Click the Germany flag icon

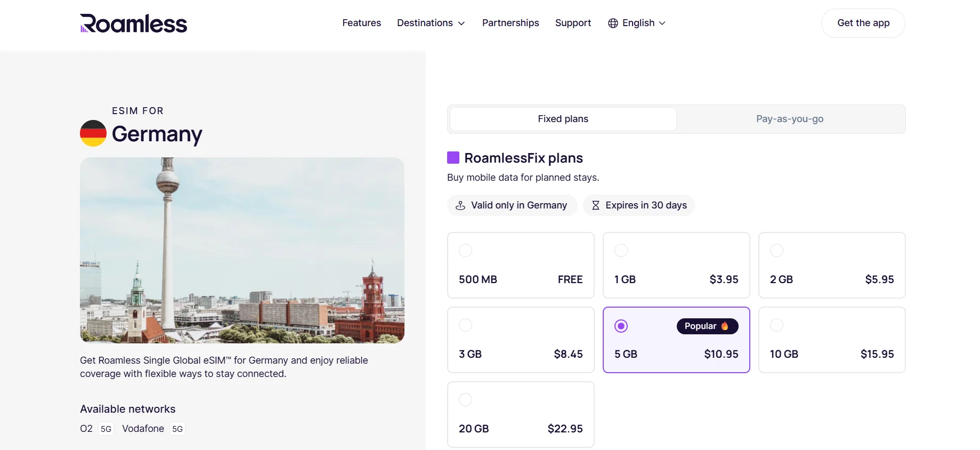(x=93, y=133)
